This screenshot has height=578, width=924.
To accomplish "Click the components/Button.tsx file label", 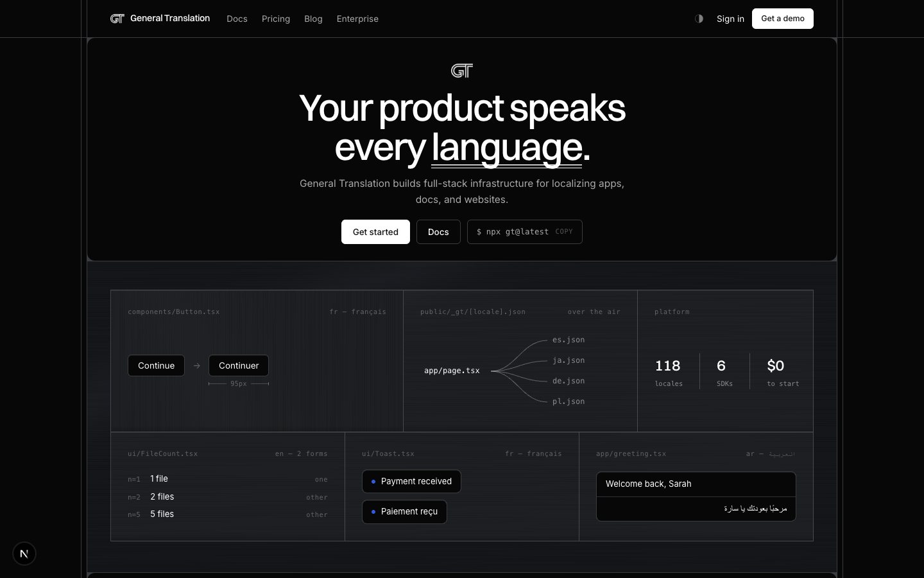I will pyautogui.click(x=173, y=311).
